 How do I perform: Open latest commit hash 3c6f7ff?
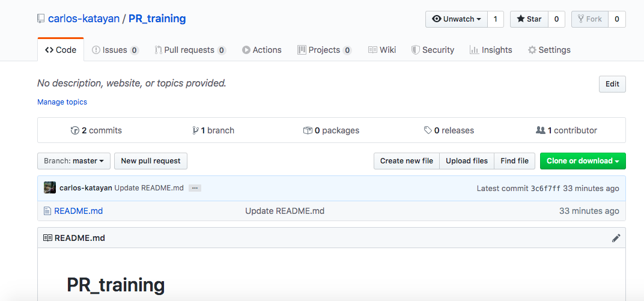(x=545, y=189)
